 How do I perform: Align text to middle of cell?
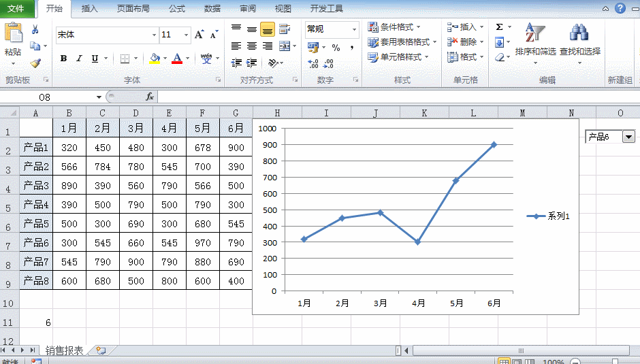click(252, 29)
